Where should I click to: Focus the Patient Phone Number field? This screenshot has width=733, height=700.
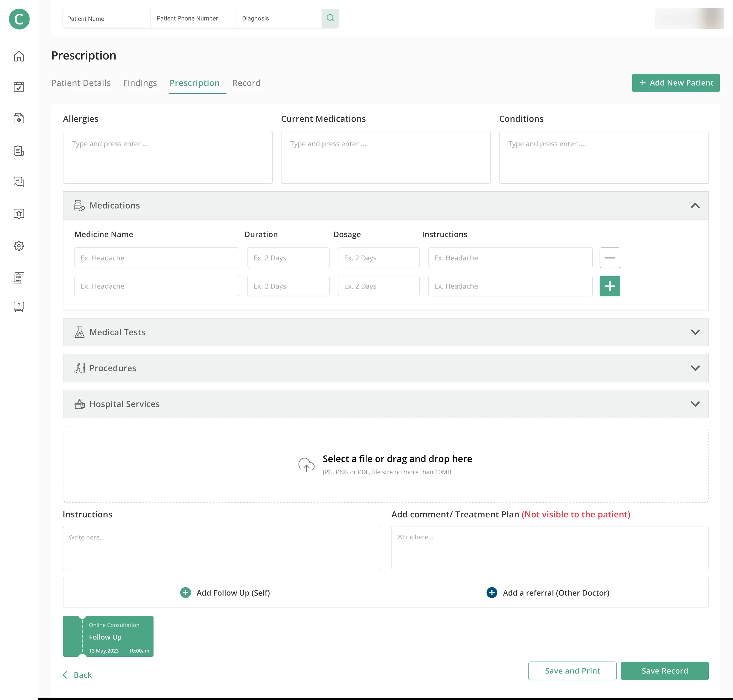tap(193, 18)
